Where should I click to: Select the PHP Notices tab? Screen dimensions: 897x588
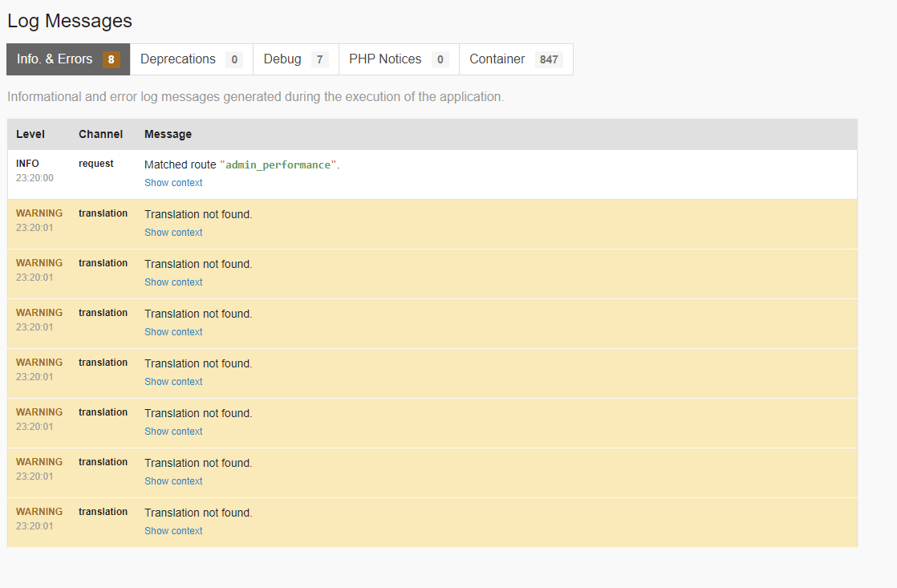(399, 59)
